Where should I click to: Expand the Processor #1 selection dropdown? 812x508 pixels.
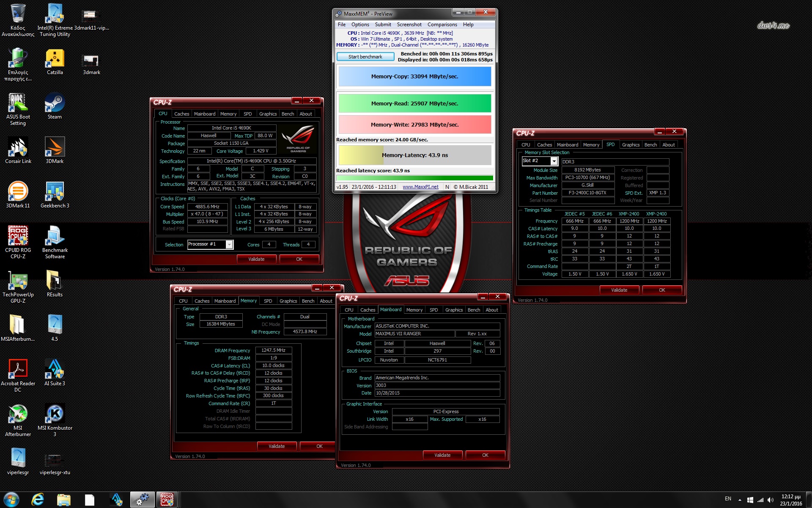click(x=229, y=244)
